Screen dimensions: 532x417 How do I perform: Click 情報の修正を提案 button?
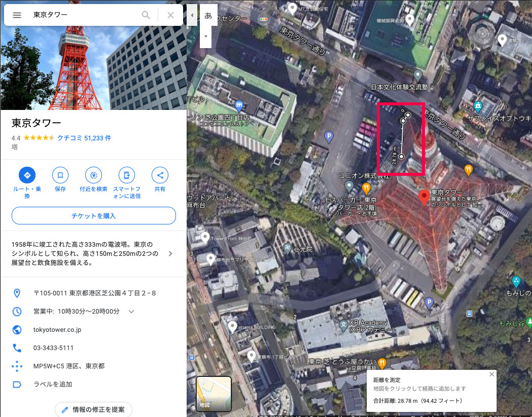(94, 409)
